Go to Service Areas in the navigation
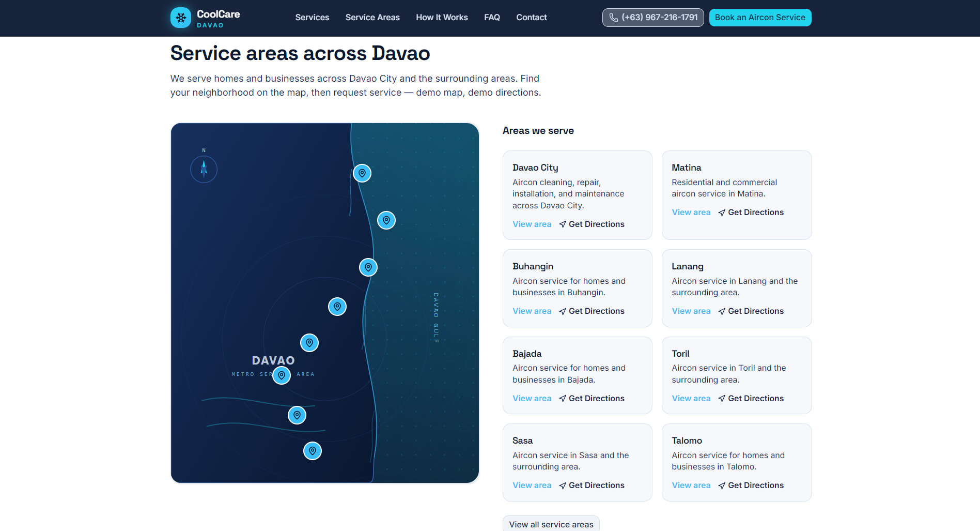Viewport: 980px width, 531px height. coord(372,18)
